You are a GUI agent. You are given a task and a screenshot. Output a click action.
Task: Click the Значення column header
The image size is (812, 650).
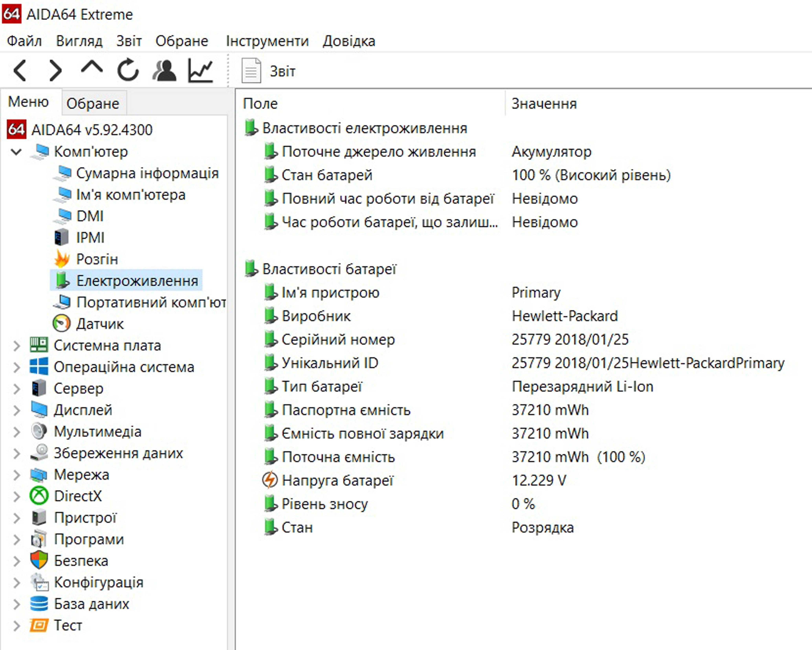click(x=544, y=104)
